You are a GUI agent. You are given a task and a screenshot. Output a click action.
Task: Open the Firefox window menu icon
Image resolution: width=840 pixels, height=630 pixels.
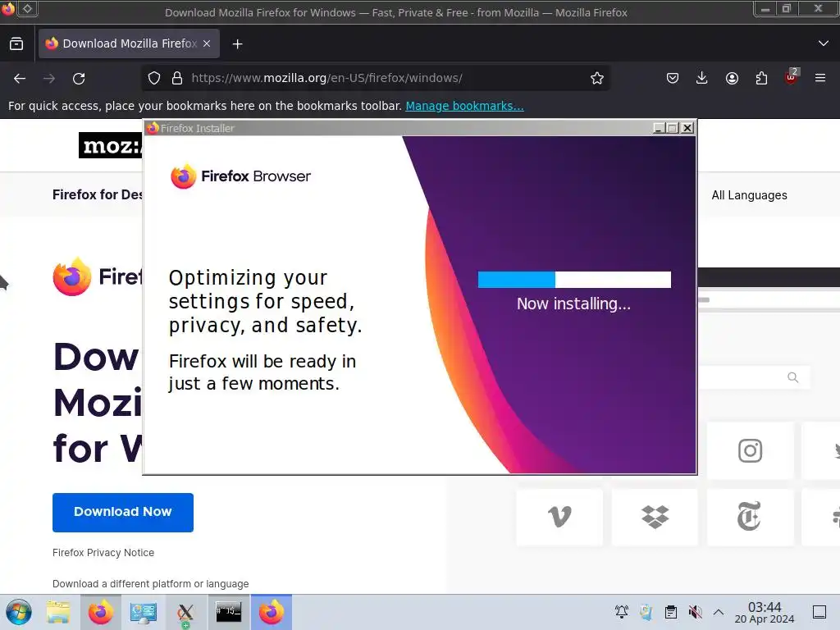pyautogui.click(x=7, y=8)
